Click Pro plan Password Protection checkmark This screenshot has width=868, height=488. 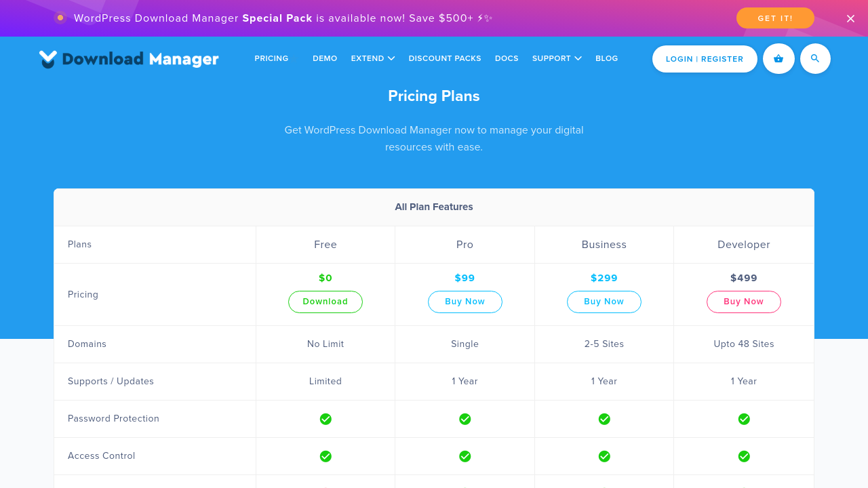click(465, 419)
